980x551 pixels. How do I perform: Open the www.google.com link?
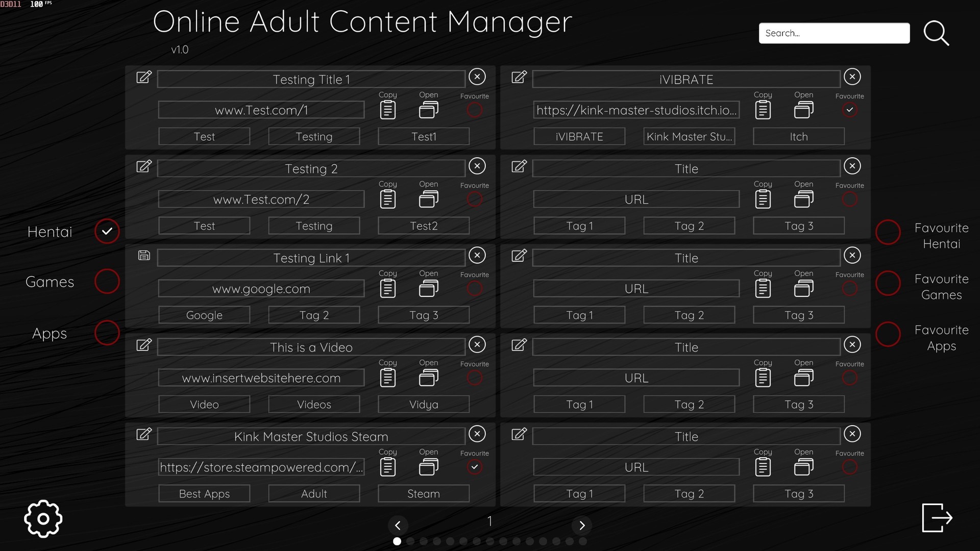[x=428, y=288]
